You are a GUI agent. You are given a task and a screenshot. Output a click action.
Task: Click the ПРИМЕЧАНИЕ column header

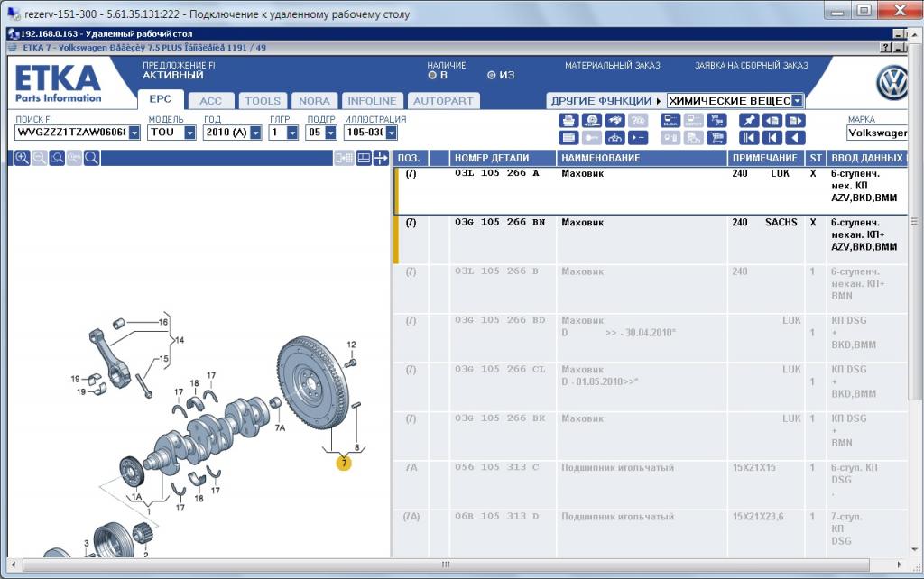[x=765, y=158]
